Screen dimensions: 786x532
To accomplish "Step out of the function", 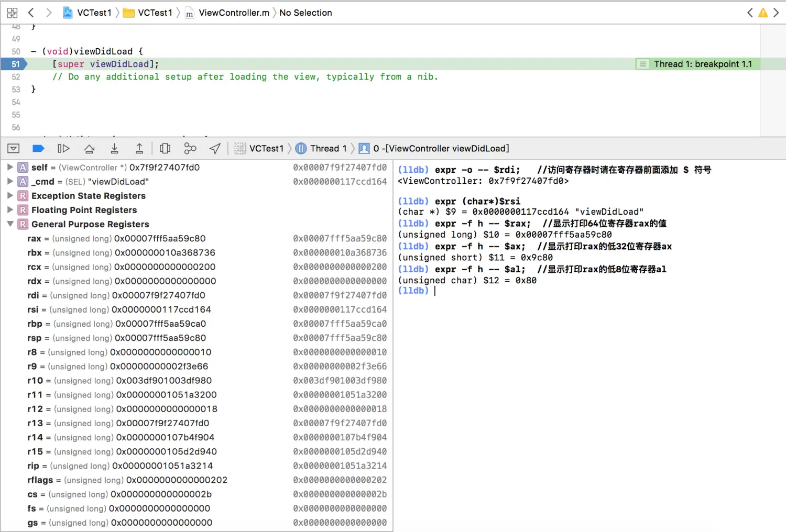I will [139, 149].
